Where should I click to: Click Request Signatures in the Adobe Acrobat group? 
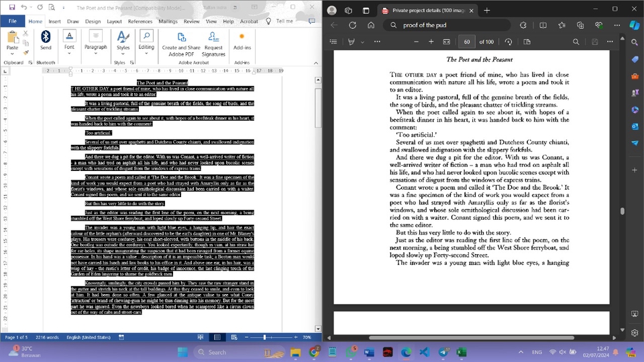(213, 44)
